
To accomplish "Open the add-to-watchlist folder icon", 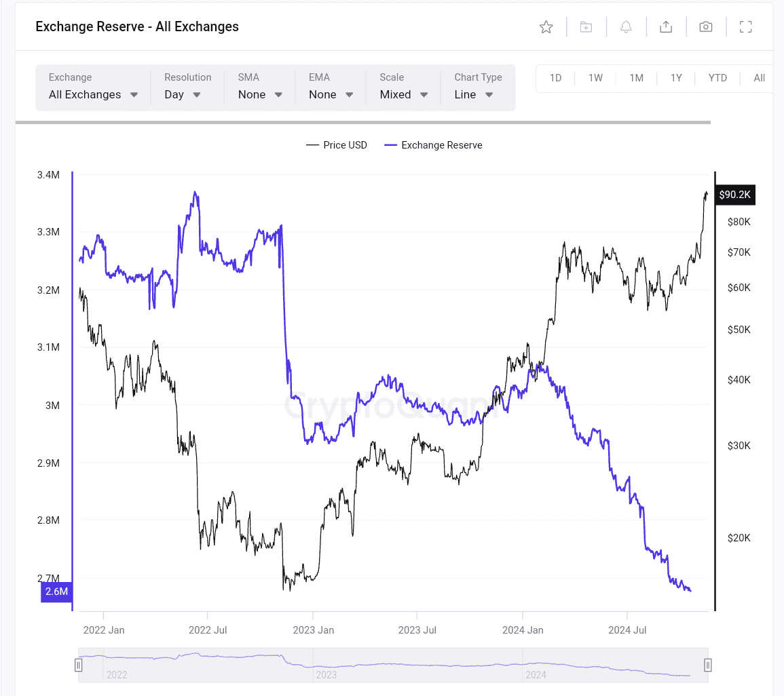I will coord(585,26).
